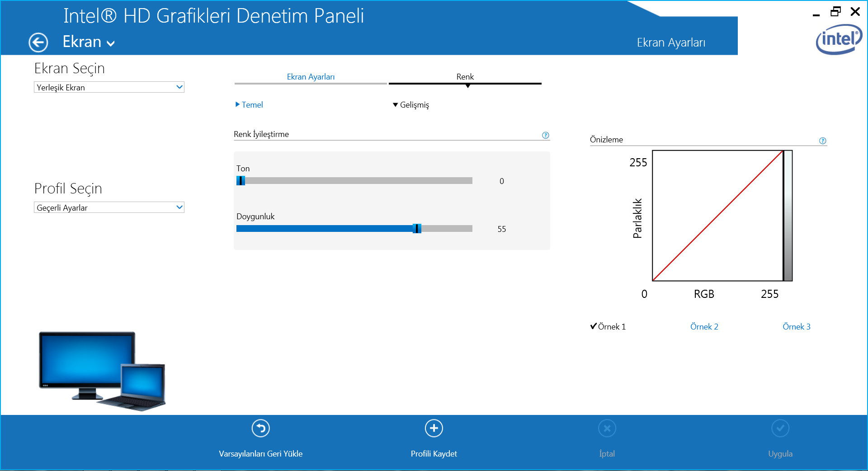The image size is (868, 471).
Task: Open the Yerleşik Ekran display dropdown
Action: click(x=109, y=87)
